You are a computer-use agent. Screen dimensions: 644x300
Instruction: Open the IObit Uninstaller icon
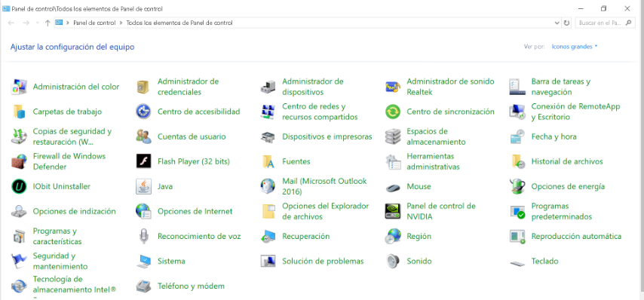[19, 186]
